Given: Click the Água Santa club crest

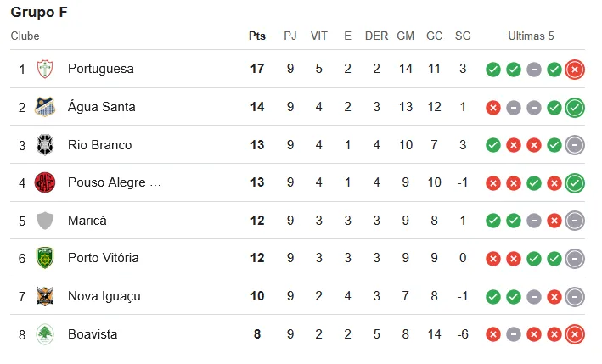Looking at the screenshot, I should pyautogui.click(x=45, y=107).
